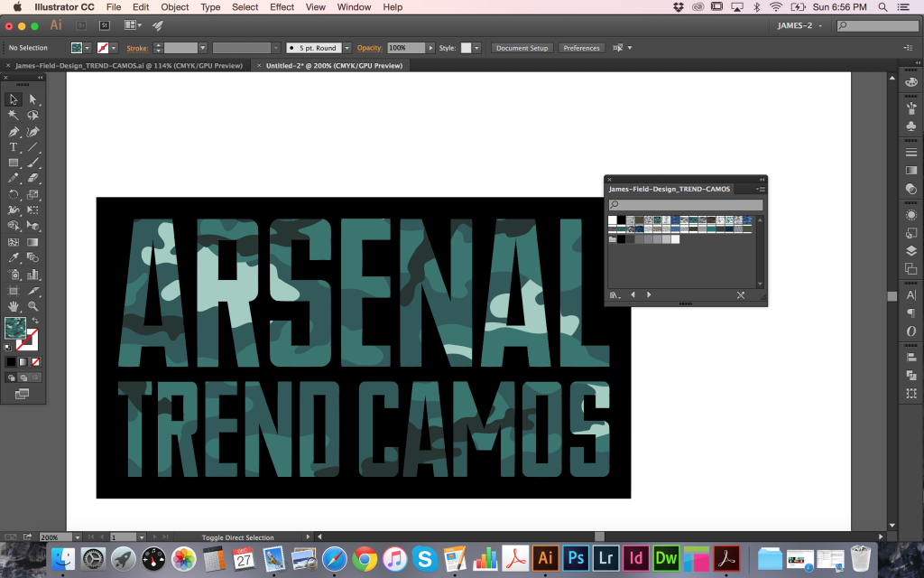924x578 pixels.
Task: Select the Eraser tool
Action: (x=33, y=178)
